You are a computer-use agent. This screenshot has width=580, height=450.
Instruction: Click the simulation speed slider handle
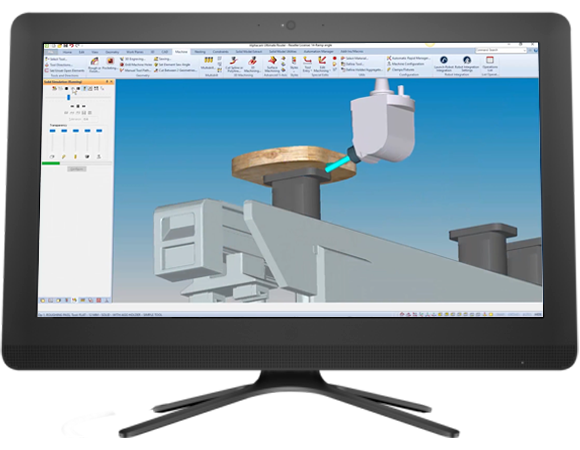[68, 97]
